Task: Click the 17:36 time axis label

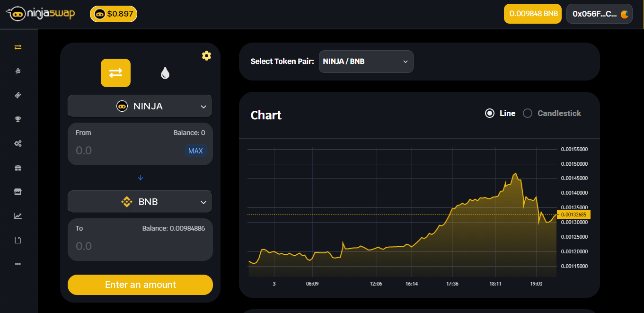Action: pyautogui.click(x=452, y=284)
